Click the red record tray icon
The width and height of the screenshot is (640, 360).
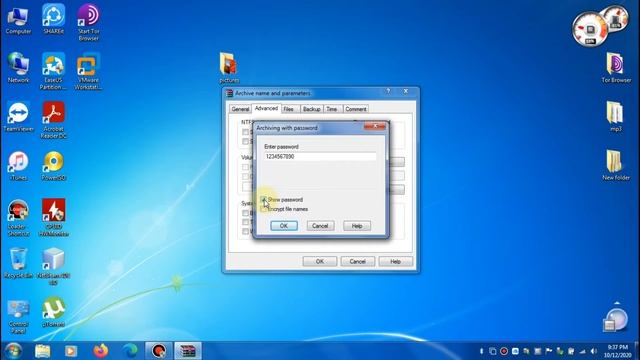click(x=504, y=351)
